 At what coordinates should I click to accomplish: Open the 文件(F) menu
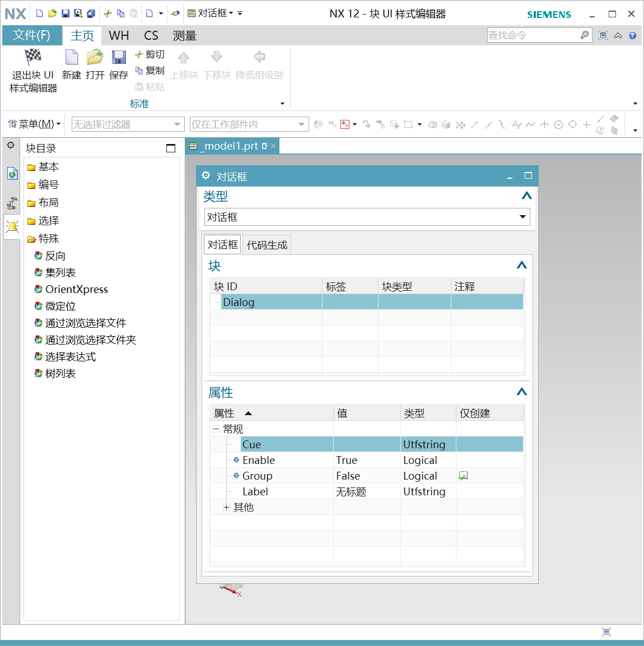(31, 35)
